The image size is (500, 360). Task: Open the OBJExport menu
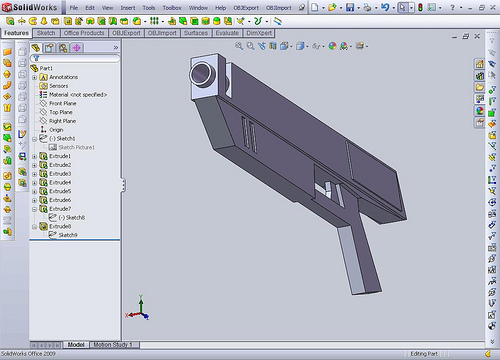click(x=246, y=8)
